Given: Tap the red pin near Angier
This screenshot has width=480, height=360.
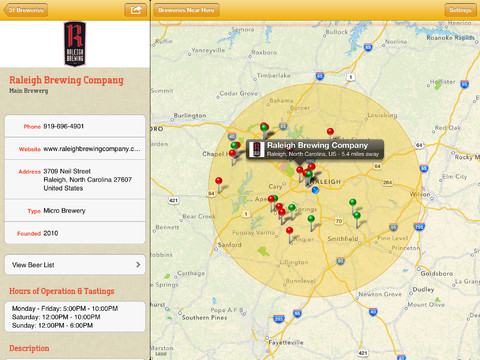Looking at the screenshot, I should [290, 230].
